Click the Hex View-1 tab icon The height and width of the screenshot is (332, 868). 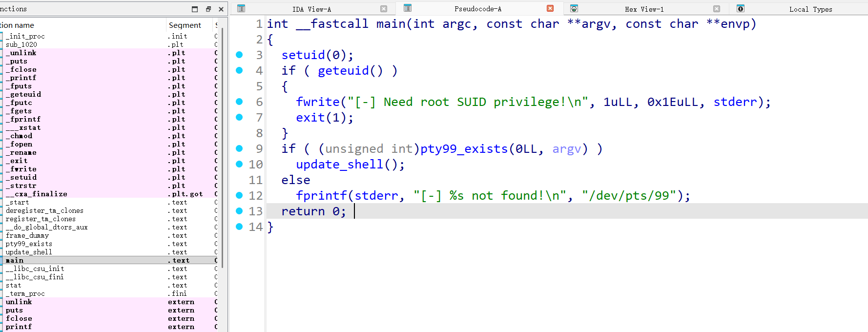click(574, 9)
